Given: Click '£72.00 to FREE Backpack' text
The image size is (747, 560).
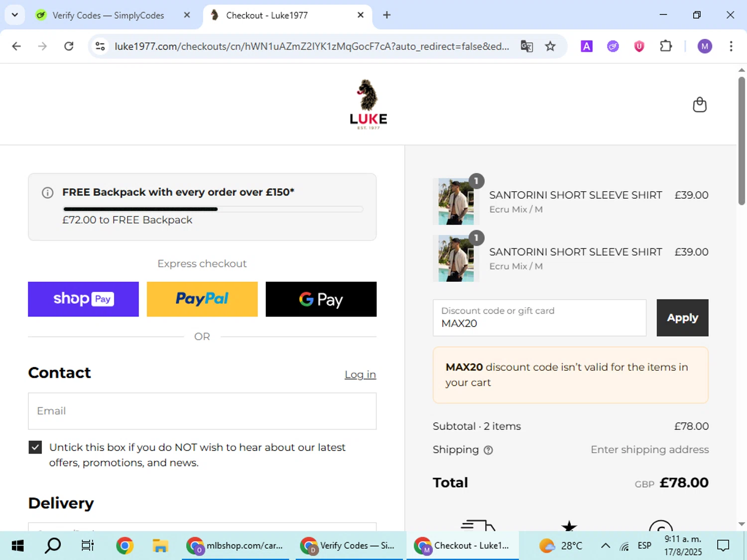Looking at the screenshot, I should pos(127,220).
